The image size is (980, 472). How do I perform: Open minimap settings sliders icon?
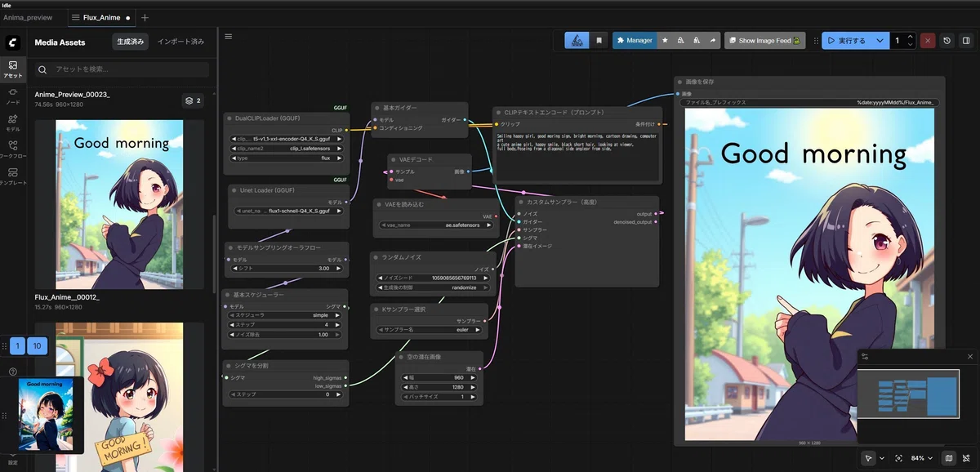pyautogui.click(x=865, y=357)
